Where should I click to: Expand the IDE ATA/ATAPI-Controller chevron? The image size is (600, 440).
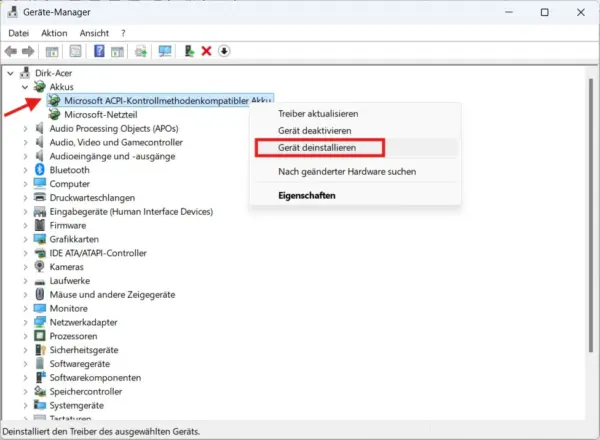(x=25, y=253)
